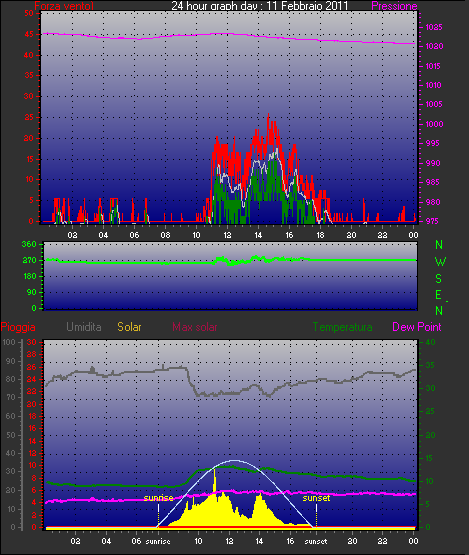Click the sunset tick on bottom time axis
Screen dimensions: 469x555
pyautogui.click(x=316, y=541)
